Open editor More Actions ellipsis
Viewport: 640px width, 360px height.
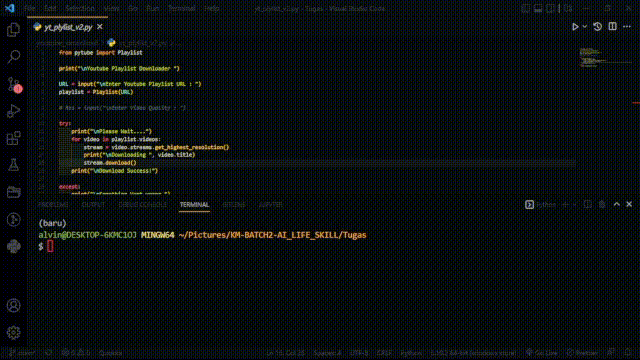627,27
